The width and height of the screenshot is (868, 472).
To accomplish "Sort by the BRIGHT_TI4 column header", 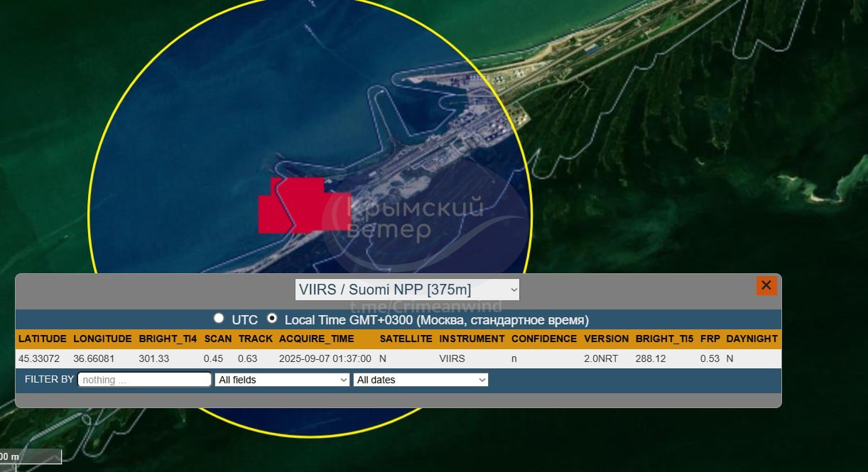I will click(x=168, y=339).
